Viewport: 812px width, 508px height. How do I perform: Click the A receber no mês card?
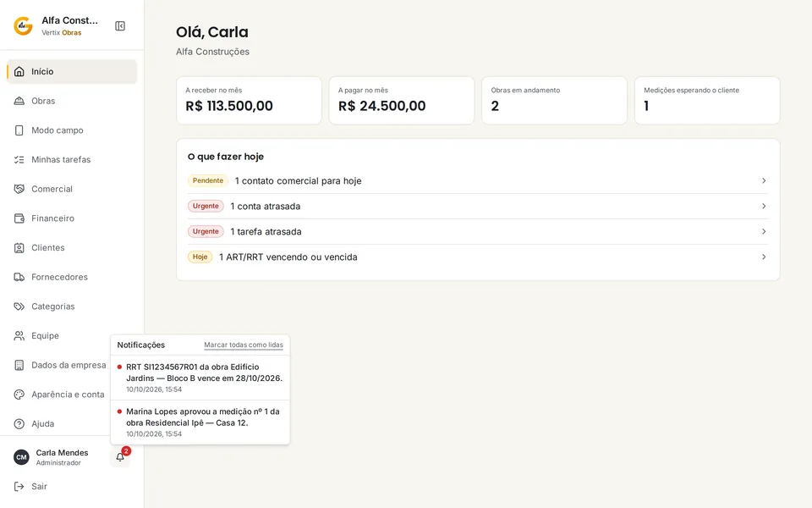(x=249, y=101)
